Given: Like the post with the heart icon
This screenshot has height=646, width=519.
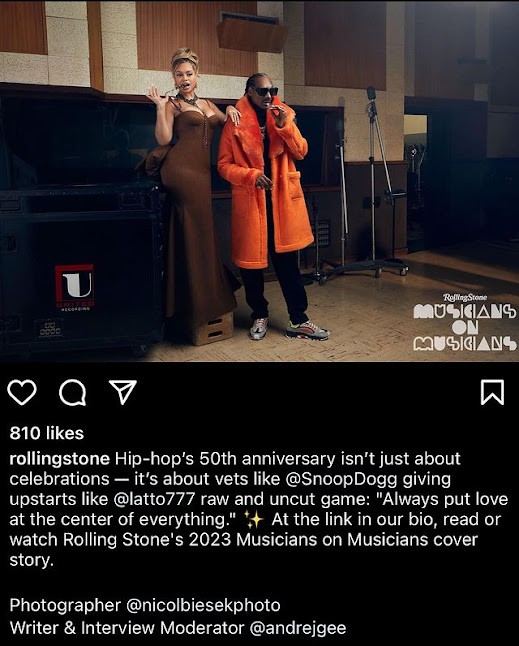Looking at the screenshot, I should coord(22,393).
